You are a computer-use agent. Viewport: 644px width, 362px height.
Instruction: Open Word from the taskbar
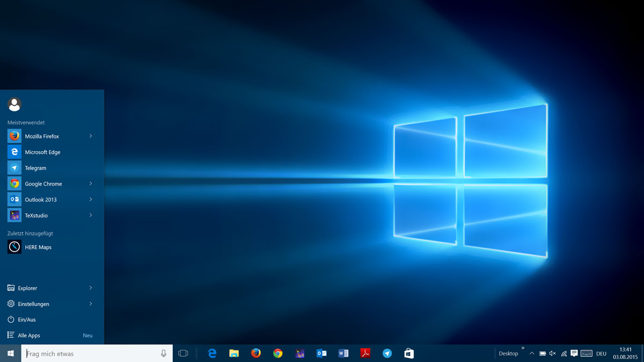click(343, 353)
